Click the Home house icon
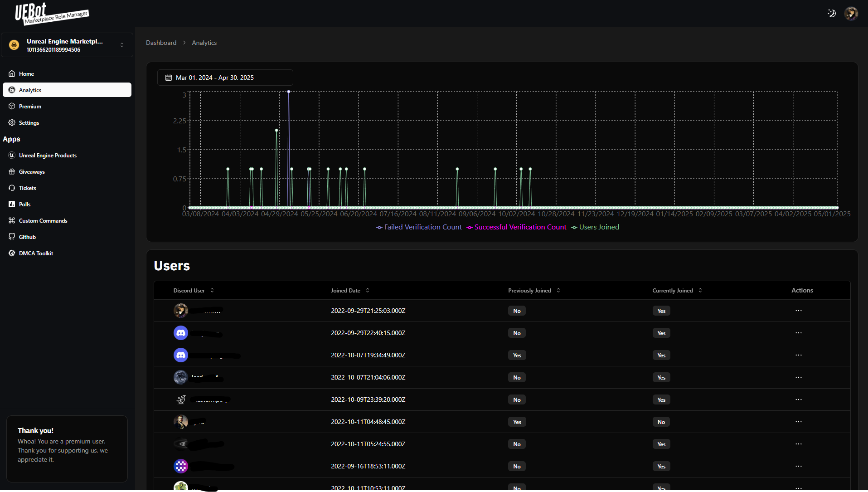This screenshot has width=868, height=492. 12,73
